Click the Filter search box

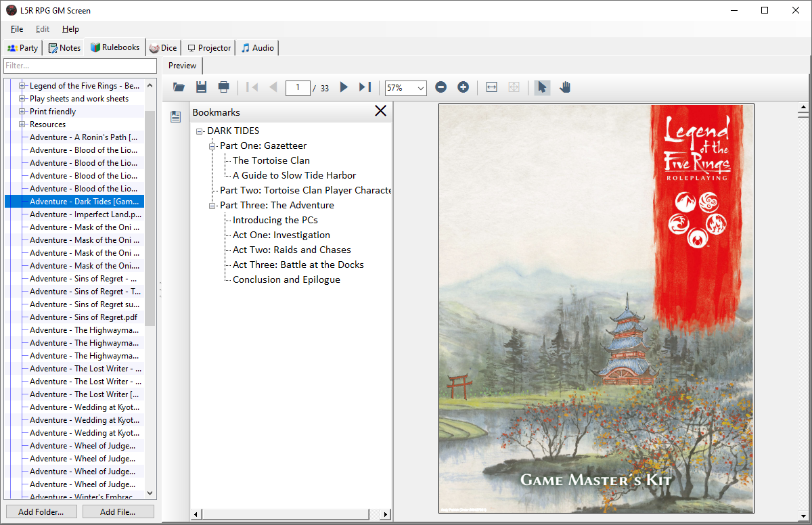click(x=80, y=66)
